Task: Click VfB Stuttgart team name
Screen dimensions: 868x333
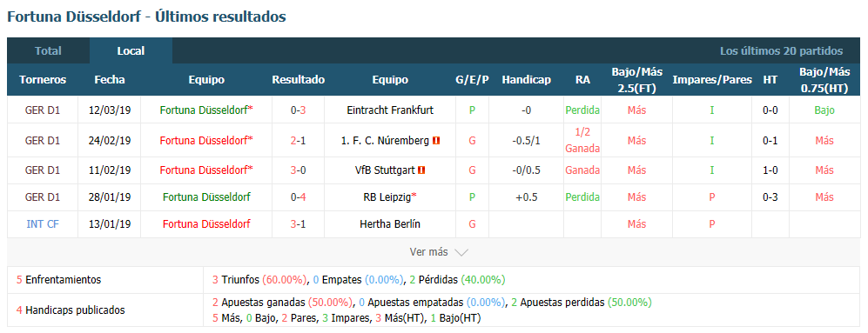Action: point(385,170)
